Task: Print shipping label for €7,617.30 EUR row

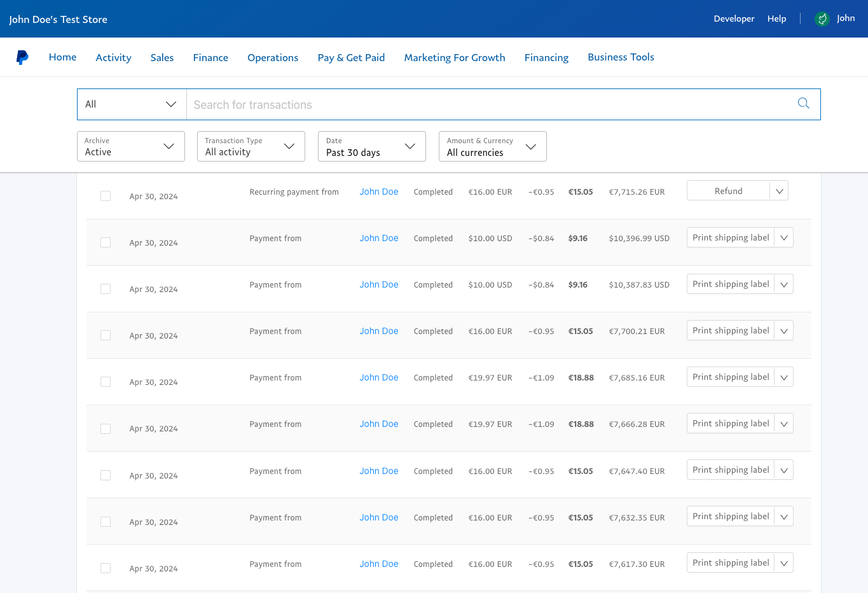Action: tap(731, 563)
